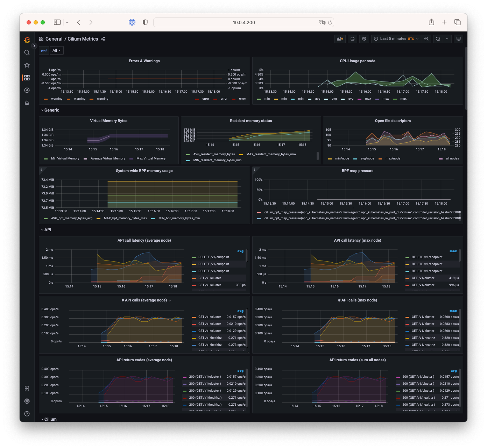Open the pod variable All dropdown
The width and height of the screenshot is (487, 448).
(x=57, y=50)
